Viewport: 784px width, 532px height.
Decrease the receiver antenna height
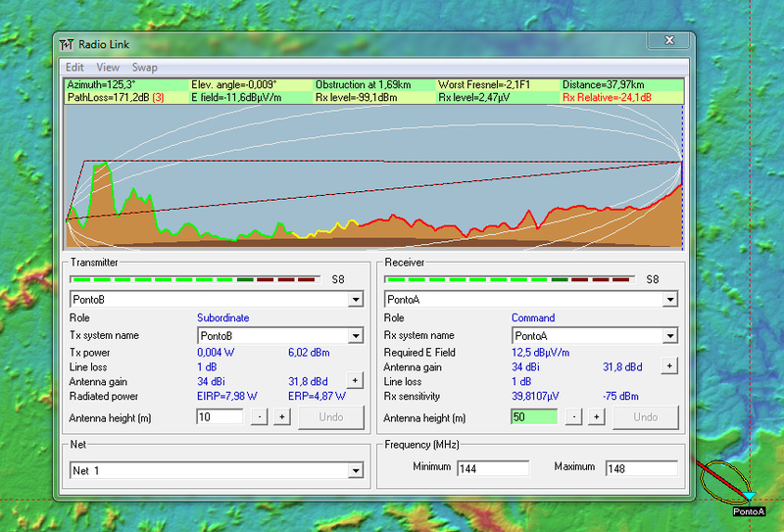pos(573,417)
